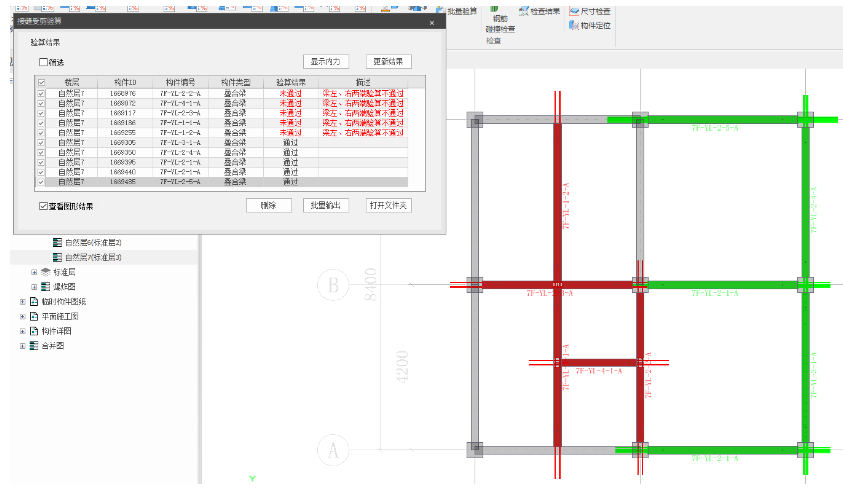
Task: Select 自然层6(标准层2) in the tree
Action: coord(92,243)
